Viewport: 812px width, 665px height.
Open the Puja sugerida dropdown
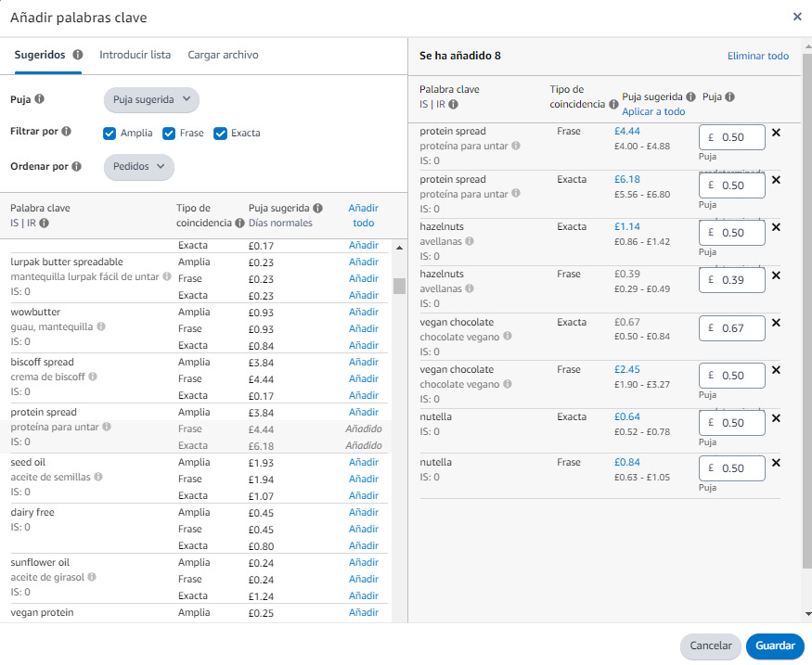(151, 100)
